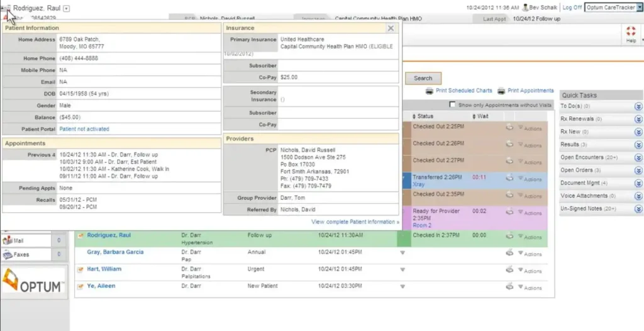Click the Xray transfer location link
The image size is (644, 331).
click(x=418, y=185)
